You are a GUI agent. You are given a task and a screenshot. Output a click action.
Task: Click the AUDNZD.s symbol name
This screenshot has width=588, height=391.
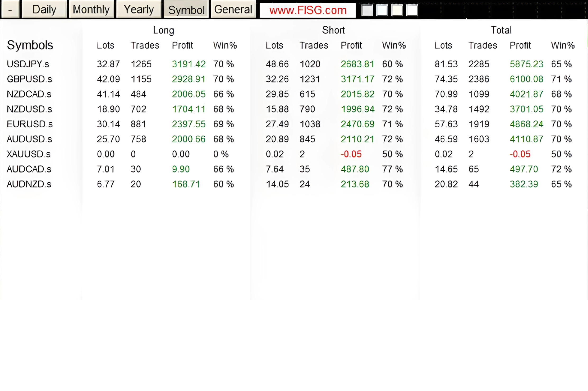[29, 184]
